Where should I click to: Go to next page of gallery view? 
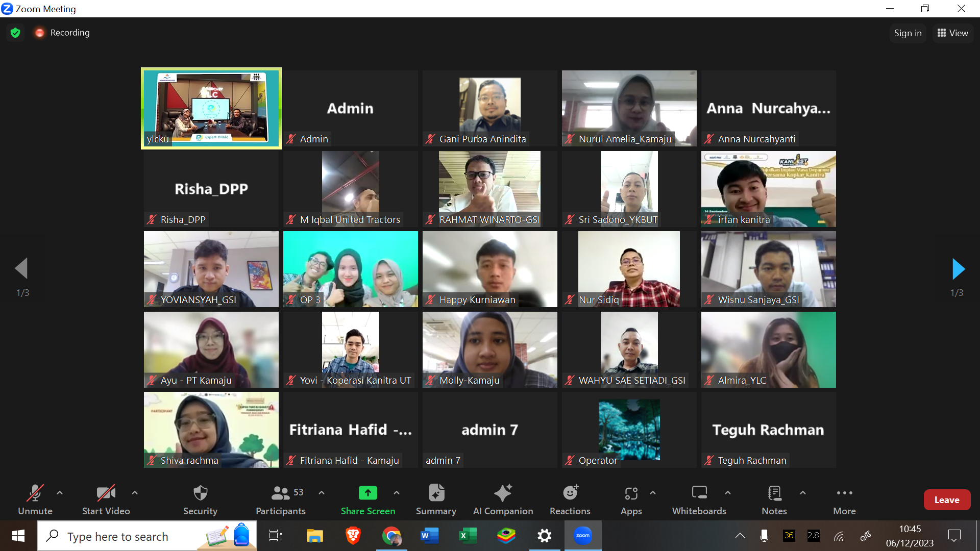(x=958, y=269)
